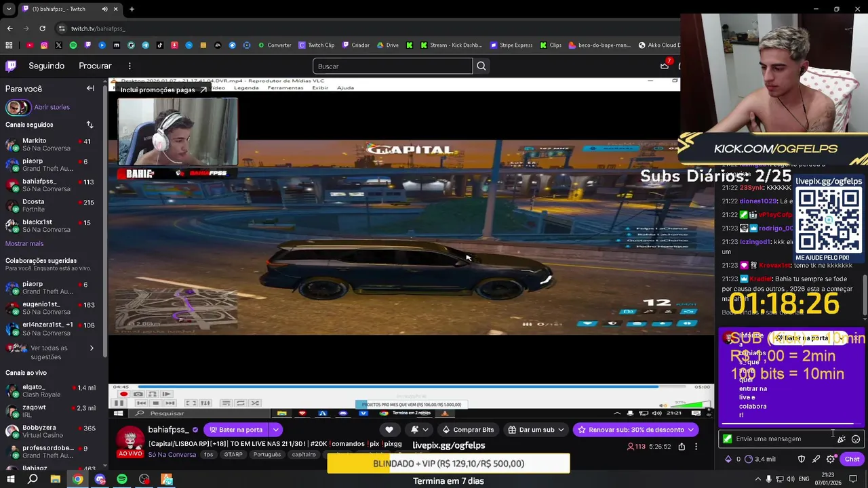
Task: Share the stream with the share icon
Action: tap(682, 447)
